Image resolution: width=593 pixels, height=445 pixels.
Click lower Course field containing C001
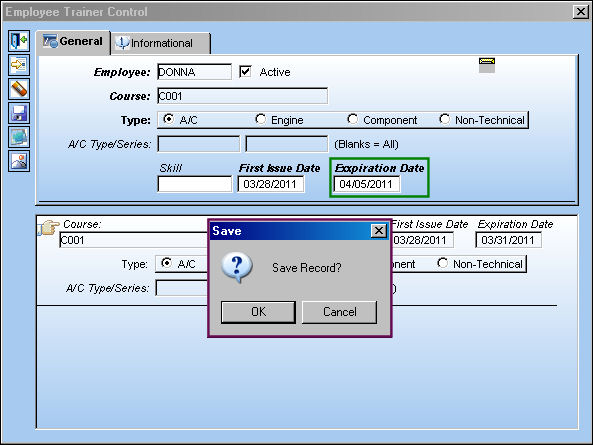(134, 240)
